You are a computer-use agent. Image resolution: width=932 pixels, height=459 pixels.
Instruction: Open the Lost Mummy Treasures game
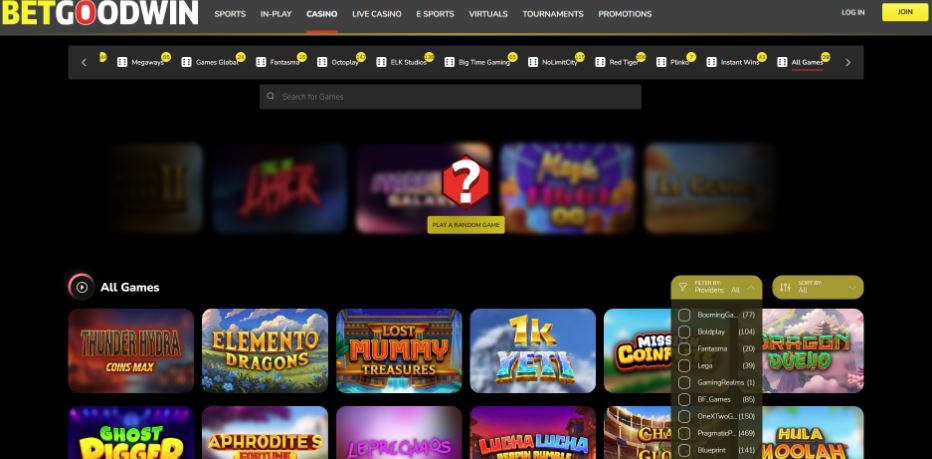(x=399, y=351)
